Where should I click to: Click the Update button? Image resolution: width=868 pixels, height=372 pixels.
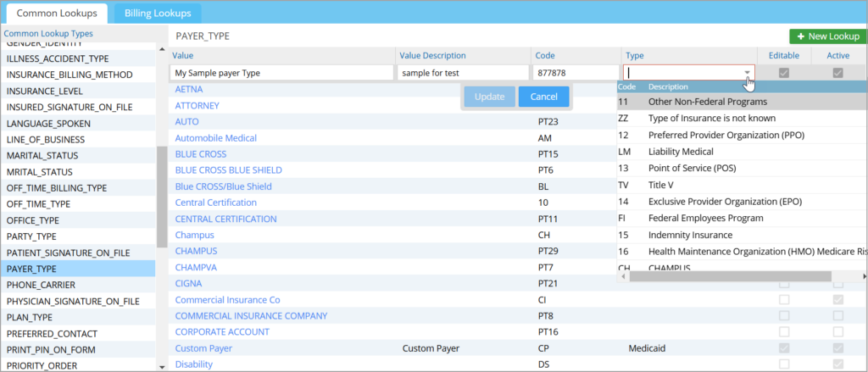(x=489, y=97)
